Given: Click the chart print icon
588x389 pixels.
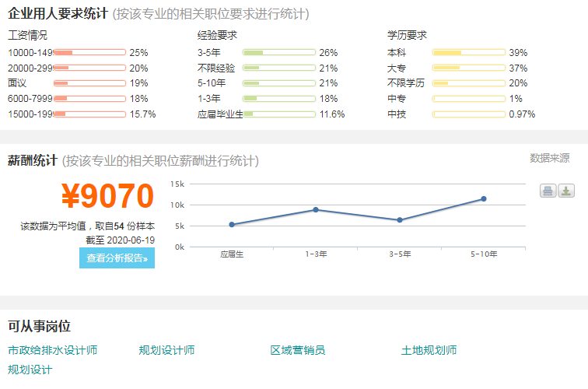Looking at the screenshot, I should pyautogui.click(x=548, y=191).
